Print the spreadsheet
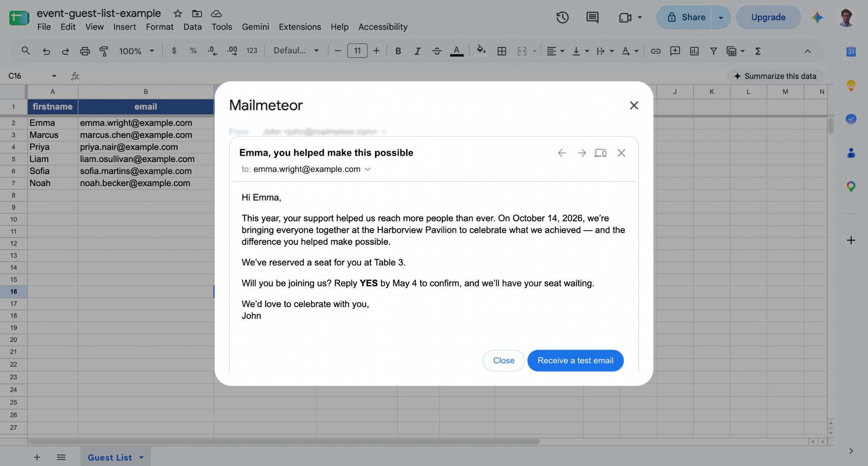 [x=85, y=51]
